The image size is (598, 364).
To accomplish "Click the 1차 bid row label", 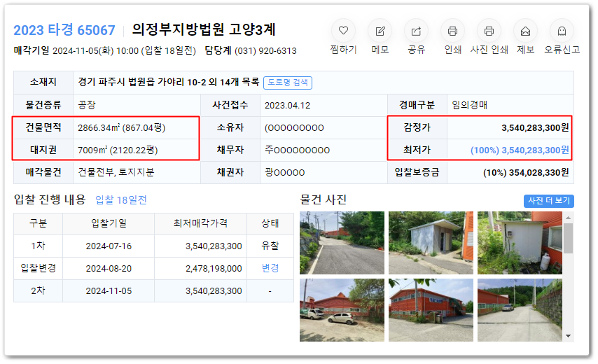I will click(38, 246).
